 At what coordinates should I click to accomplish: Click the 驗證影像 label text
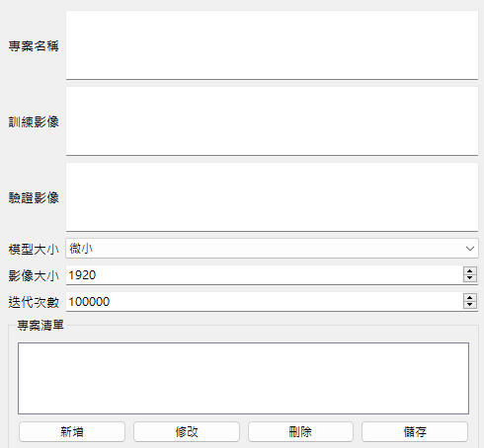[34, 197]
